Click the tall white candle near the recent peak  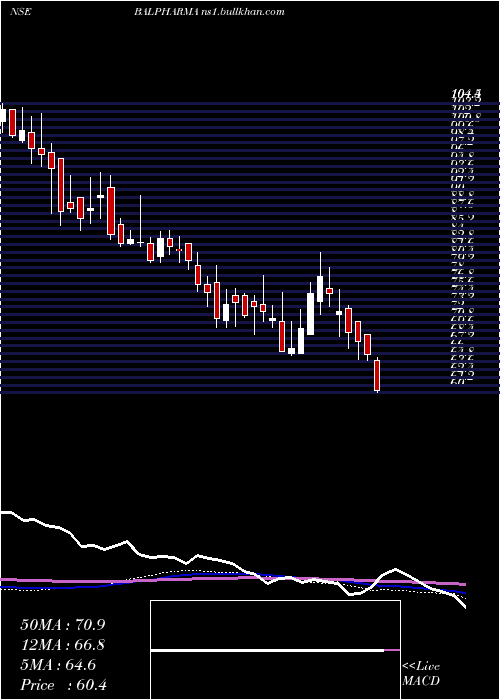pyautogui.click(x=310, y=314)
